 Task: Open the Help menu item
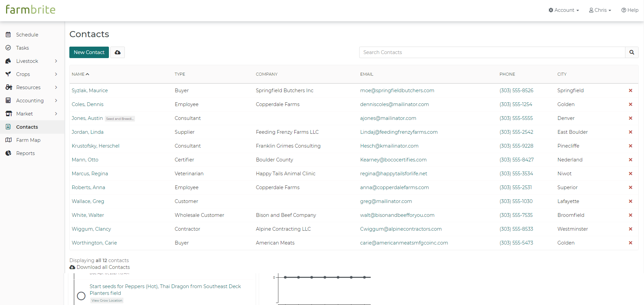[630, 10]
